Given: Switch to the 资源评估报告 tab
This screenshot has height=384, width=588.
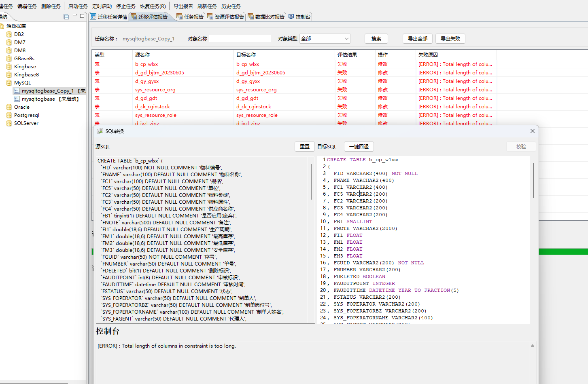Looking at the screenshot, I should click(x=226, y=17).
